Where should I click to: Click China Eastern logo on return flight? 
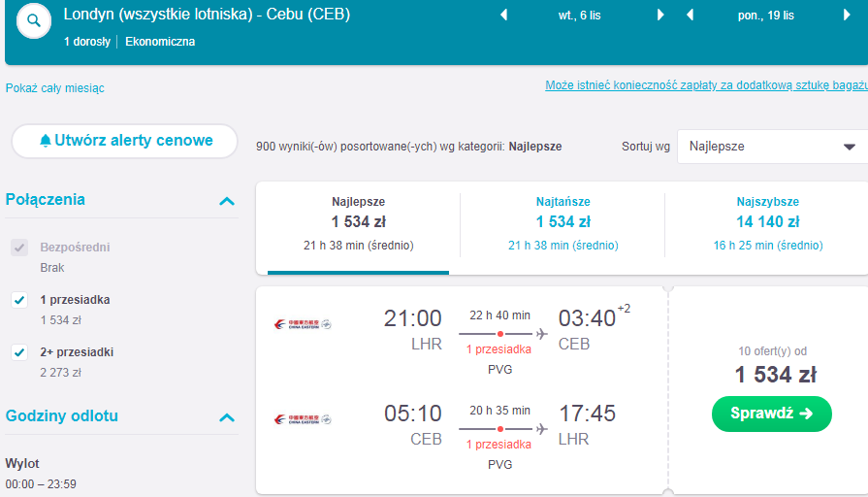303,419
